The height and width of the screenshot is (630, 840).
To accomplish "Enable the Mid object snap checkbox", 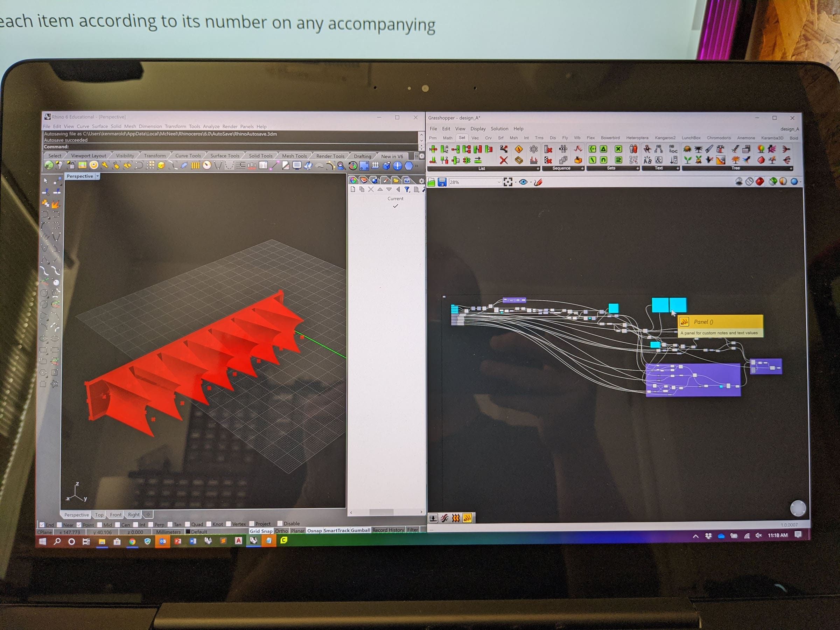I will coord(100,525).
